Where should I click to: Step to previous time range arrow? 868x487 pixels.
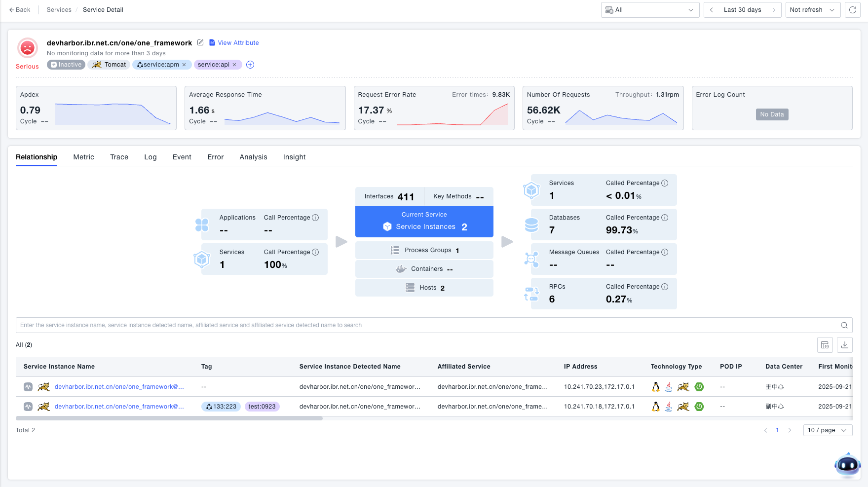click(x=711, y=10)
